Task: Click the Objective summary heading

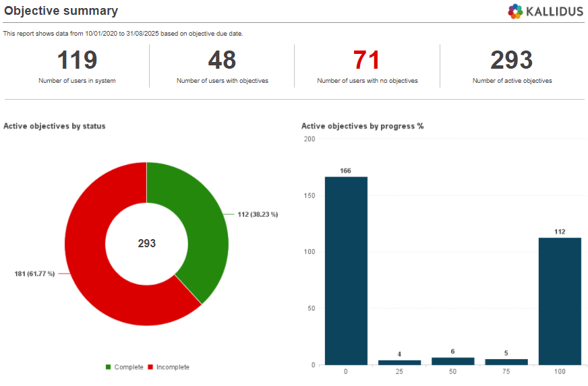Action: (61, 11)
